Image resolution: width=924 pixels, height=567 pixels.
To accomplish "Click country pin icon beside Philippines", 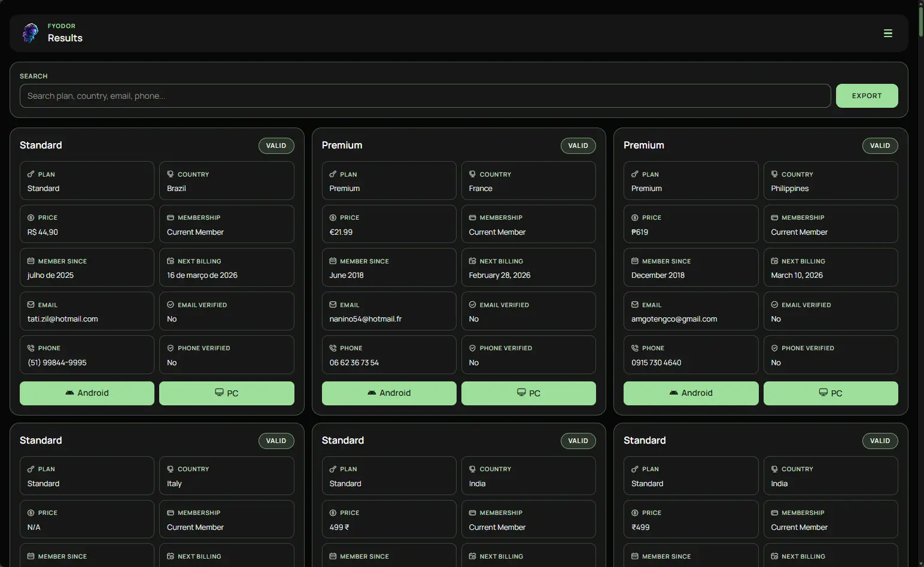I will (x=774, y=174).
